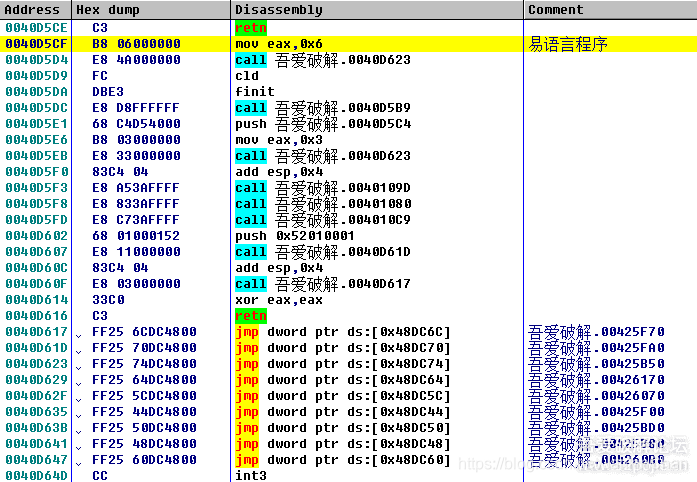Select the int3 instruction at 0040D64D
This screenshot has height=482, width=697.
click(x=251, y=476)
